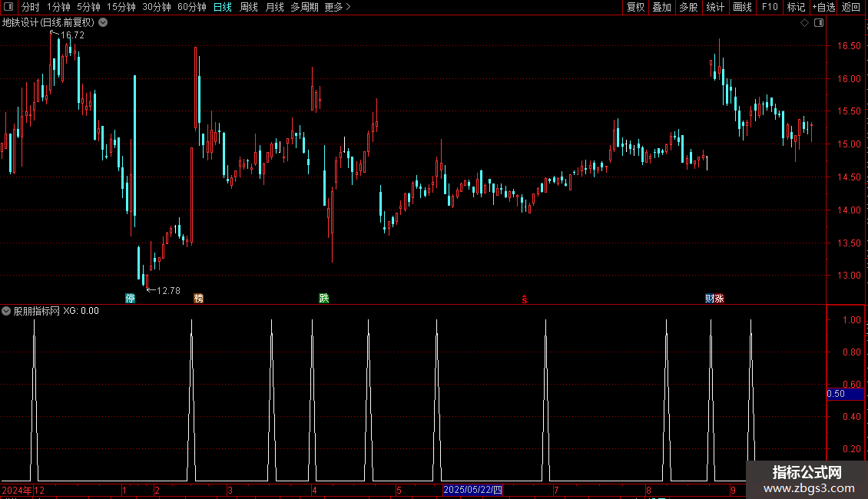The height and width of the screenshot is (499, 868).
Task: Activate the 画线 drawing tools
Action: point(742,7)
